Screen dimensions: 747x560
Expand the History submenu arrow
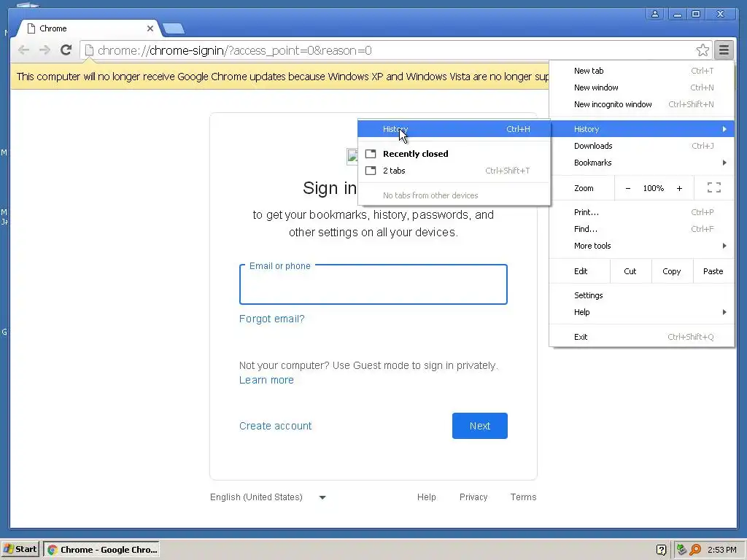tap(724, 129)
